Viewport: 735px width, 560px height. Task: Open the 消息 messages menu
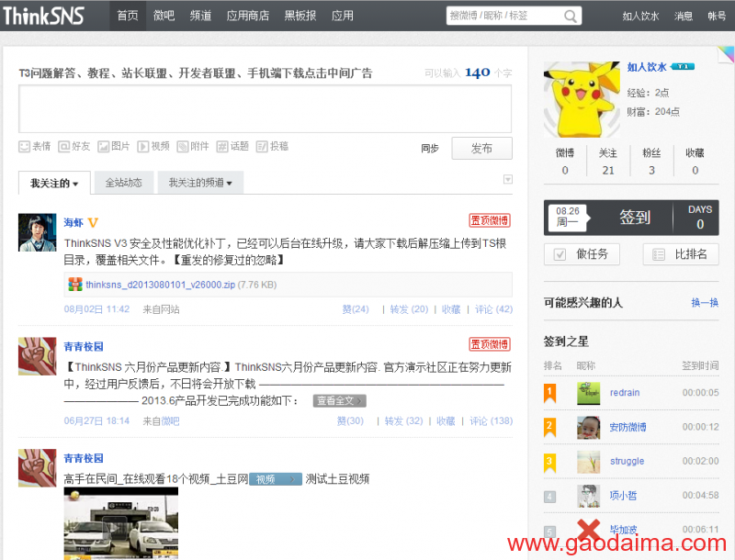(x=683, y=16)
